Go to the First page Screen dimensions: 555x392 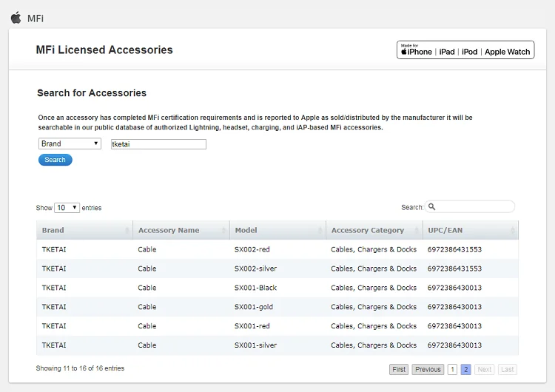[399, 369]
